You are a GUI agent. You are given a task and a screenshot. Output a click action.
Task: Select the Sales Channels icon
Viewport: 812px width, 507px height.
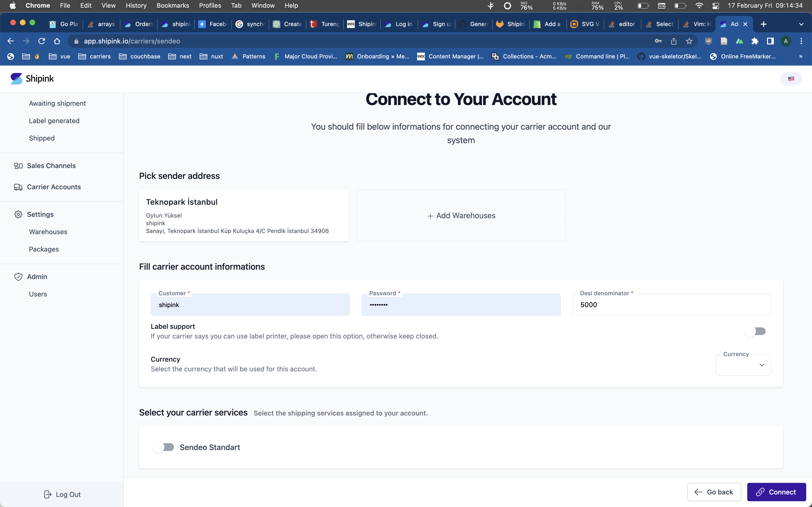(18, 165)
